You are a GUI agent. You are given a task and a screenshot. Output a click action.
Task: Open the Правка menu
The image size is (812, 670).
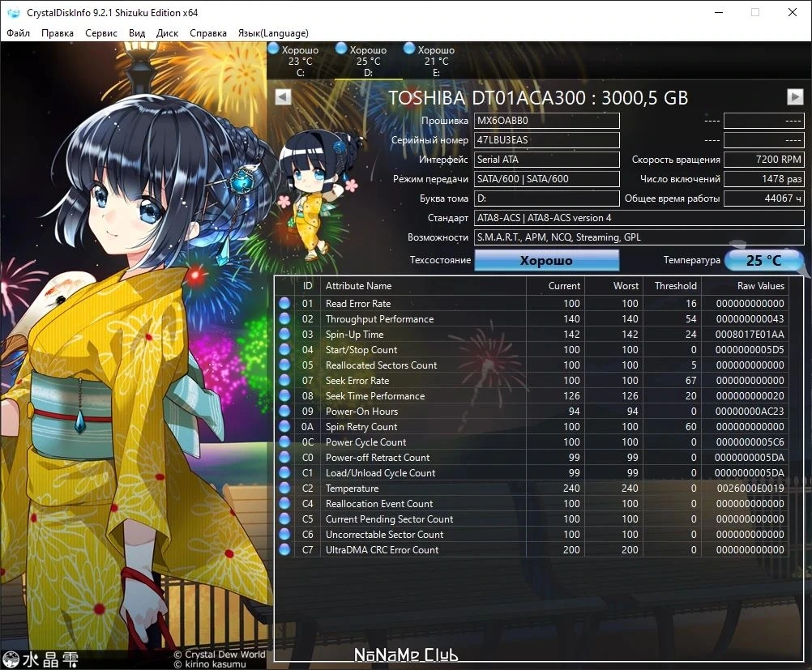[58, 33]
